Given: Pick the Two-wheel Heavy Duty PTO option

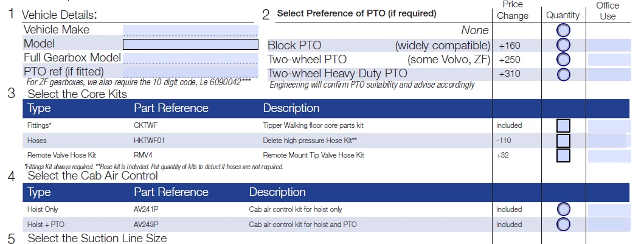Looking at the screenshot, I should pyautogui.click(x=563, y=74).
